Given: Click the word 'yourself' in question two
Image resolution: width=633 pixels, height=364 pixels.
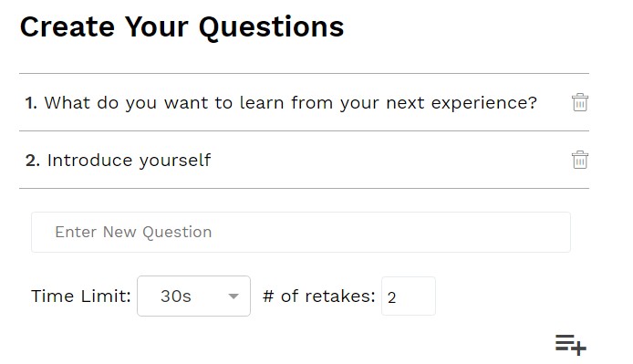Looking at the screenshot, I should [x=175, y=161].
